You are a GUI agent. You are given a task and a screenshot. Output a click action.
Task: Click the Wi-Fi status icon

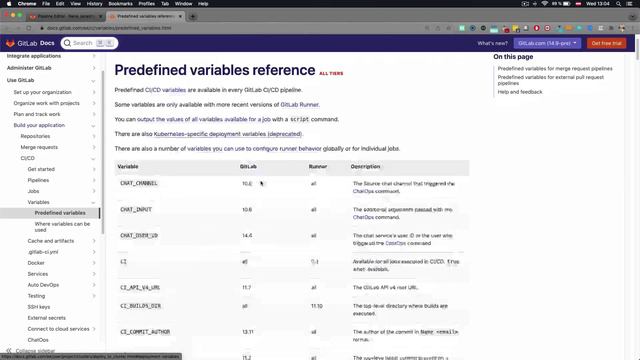coord(544,4)
